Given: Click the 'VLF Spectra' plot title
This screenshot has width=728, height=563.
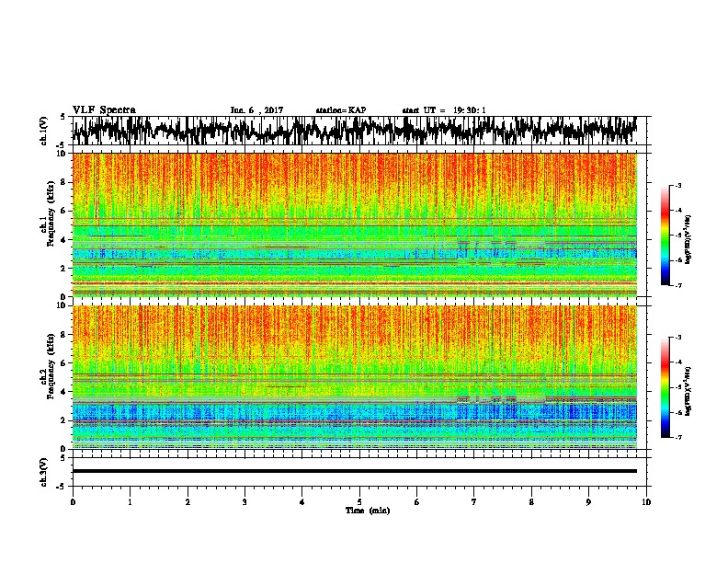Looking at the screenshot, I should click(x=104, y=110).
